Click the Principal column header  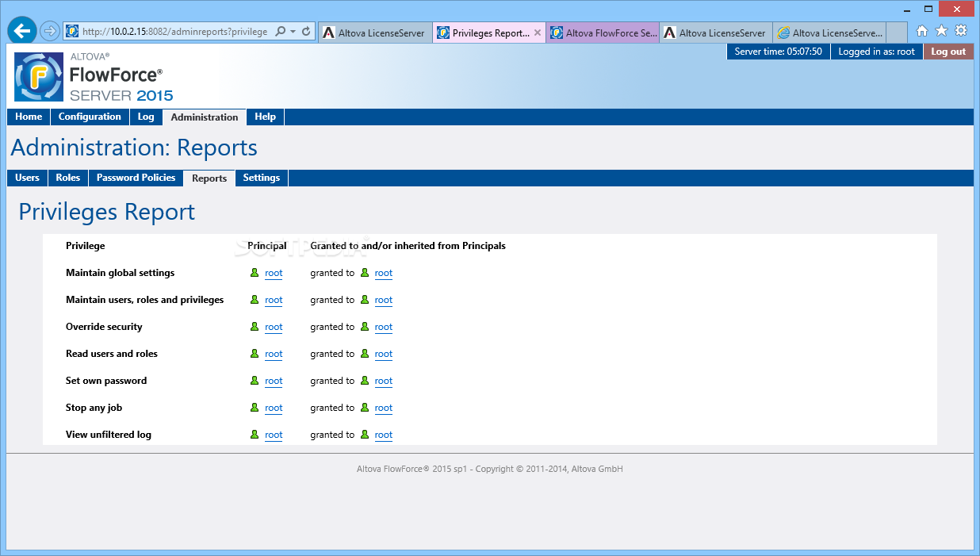coord(267,246)
